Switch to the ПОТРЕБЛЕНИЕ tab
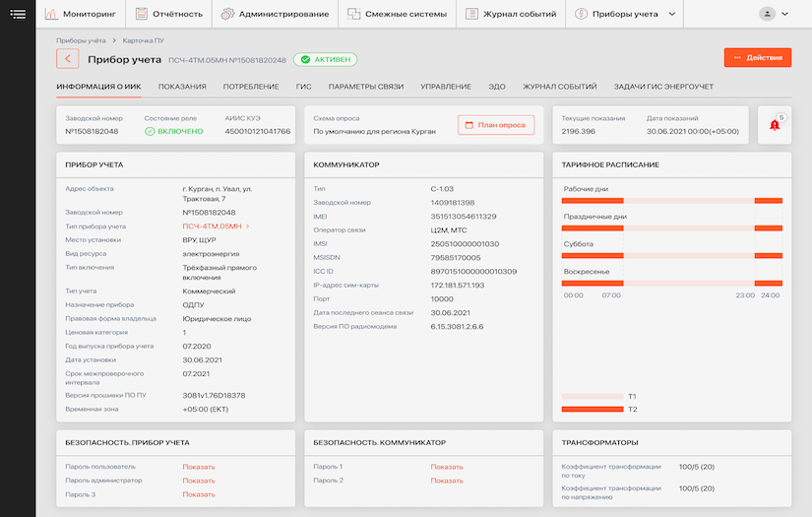 pyautogui.click(x=251, y=87)
